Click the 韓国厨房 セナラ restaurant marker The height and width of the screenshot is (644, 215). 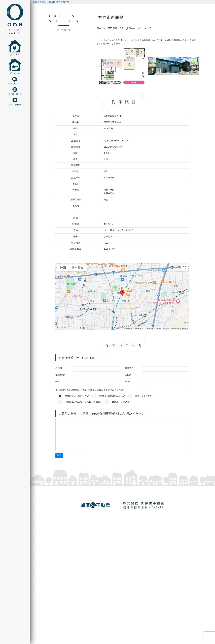[x=155, y=283]
